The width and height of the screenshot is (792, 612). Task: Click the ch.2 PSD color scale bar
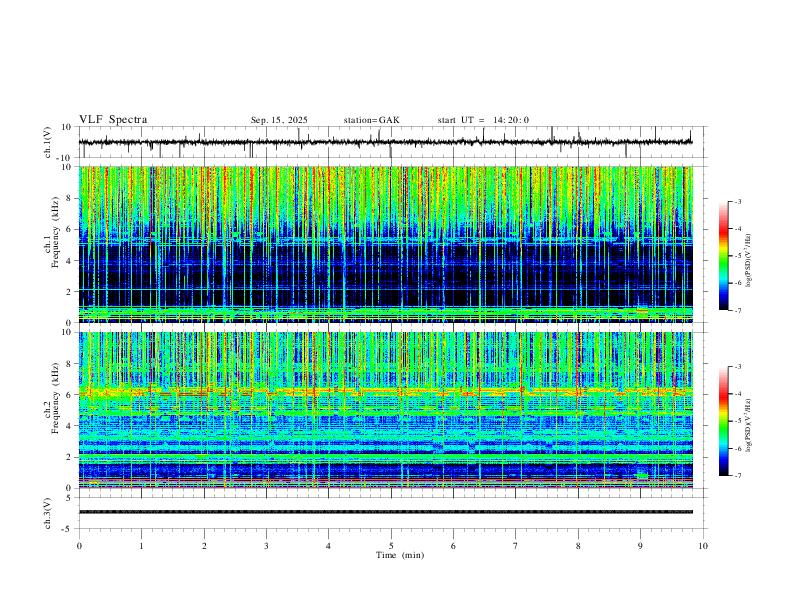click(724, 421)
